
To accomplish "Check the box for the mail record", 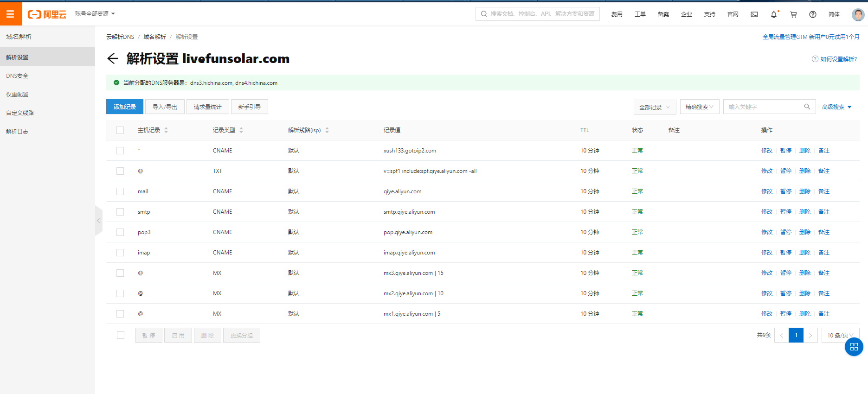I will point(120,191).
